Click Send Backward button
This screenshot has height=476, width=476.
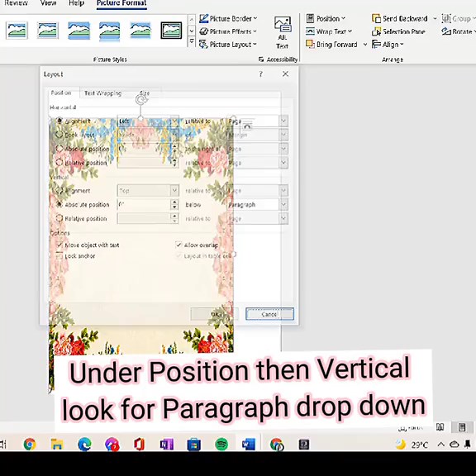(x=400, y=18)
